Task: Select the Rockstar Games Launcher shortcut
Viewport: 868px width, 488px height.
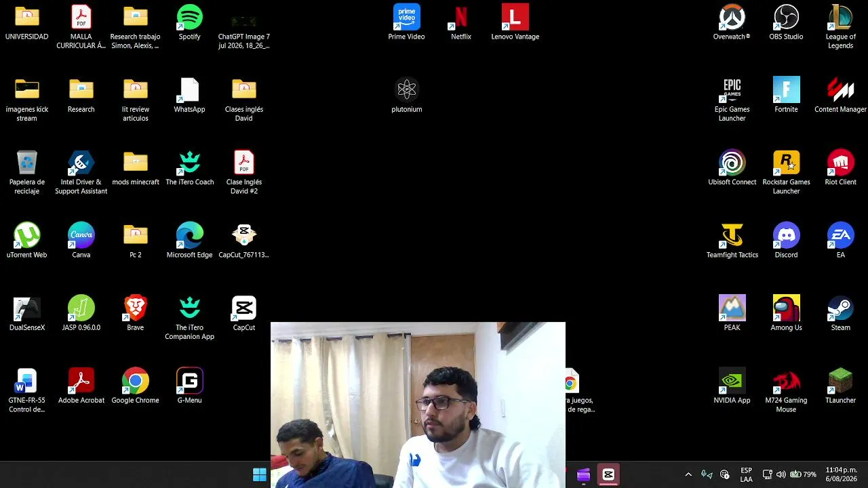Action: point(787,163)
